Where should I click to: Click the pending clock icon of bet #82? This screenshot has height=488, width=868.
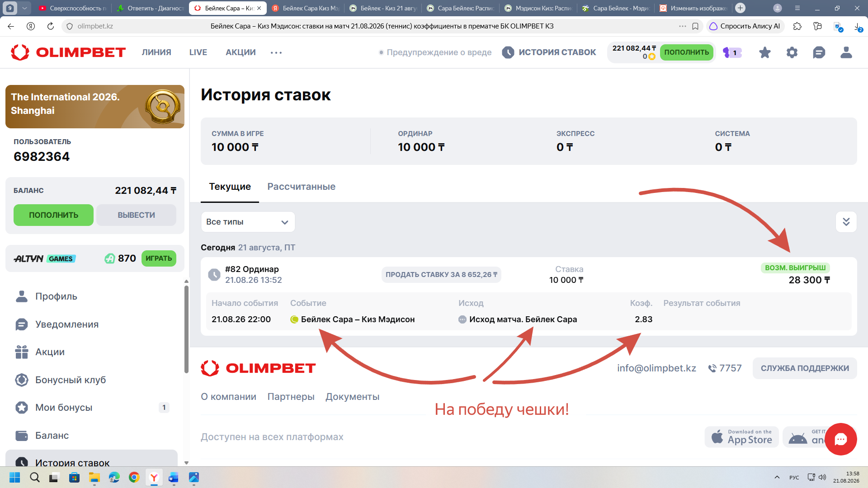point(214,274)
